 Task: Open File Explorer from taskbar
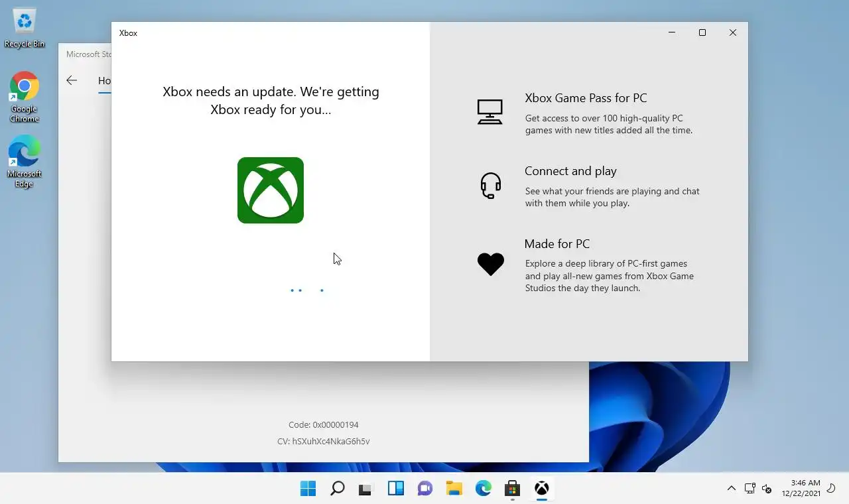pos(454,489)
